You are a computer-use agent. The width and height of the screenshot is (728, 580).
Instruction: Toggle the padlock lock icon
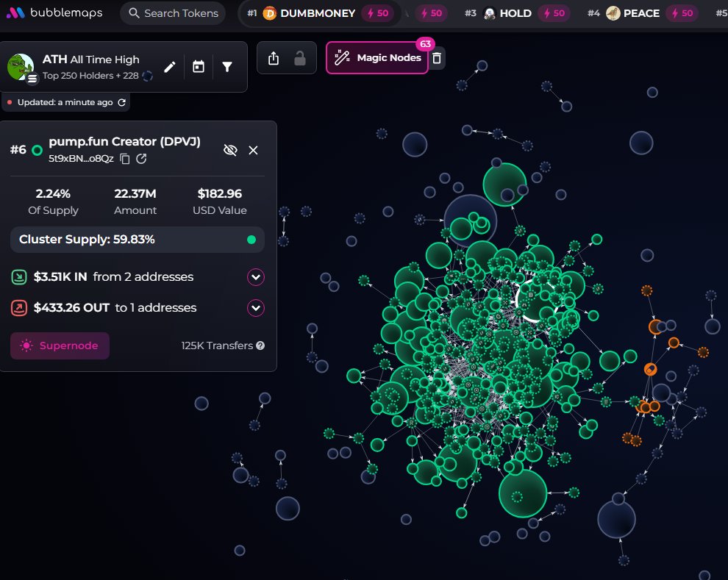coord(300,58)
